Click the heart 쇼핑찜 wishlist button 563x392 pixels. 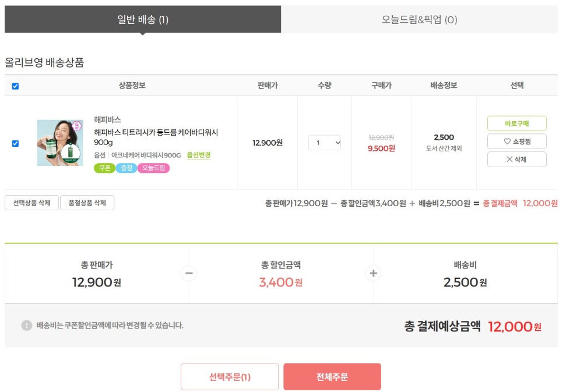(x=516, y=141)
